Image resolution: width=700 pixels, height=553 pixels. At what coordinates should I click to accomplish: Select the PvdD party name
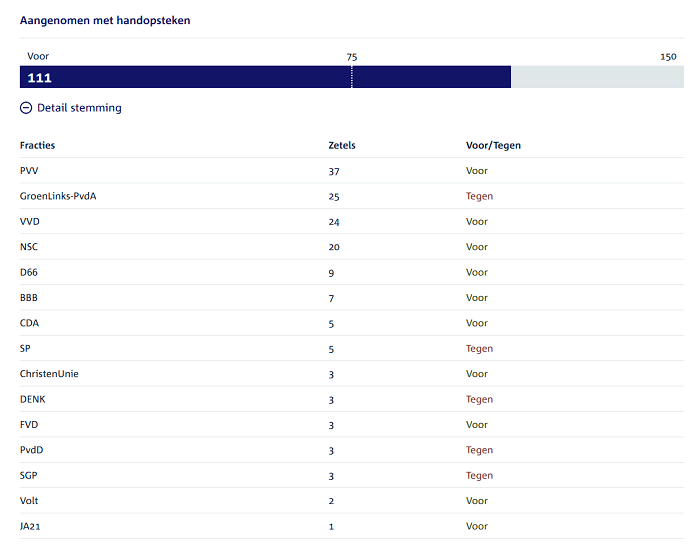pos(31,450)
